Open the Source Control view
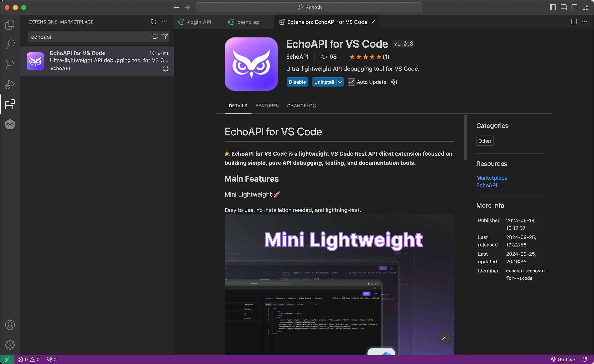 pyautogui.click(x=10, y=64)
